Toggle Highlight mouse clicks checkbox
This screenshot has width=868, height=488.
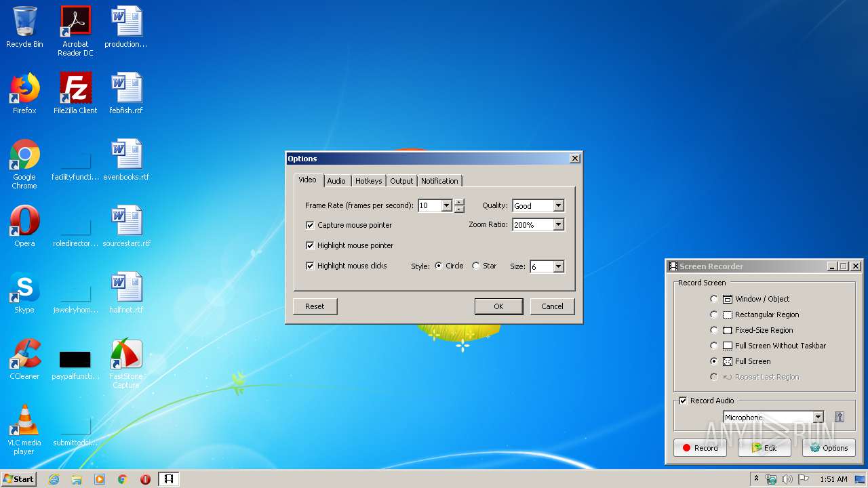point(310,266)
